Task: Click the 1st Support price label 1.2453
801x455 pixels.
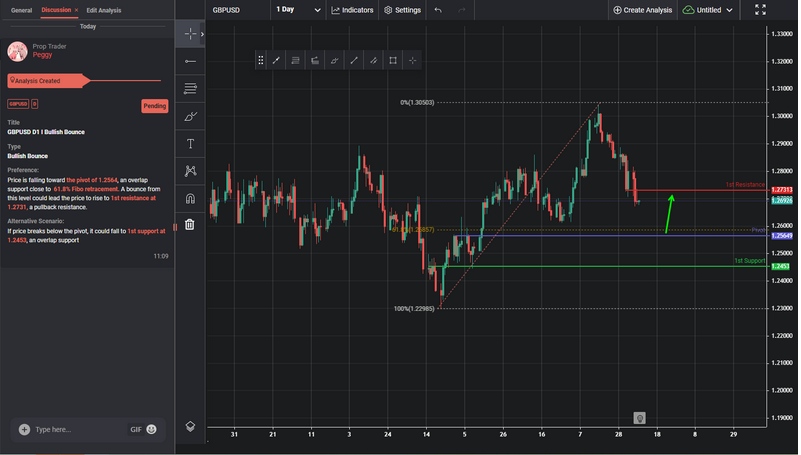Action: 780,267
